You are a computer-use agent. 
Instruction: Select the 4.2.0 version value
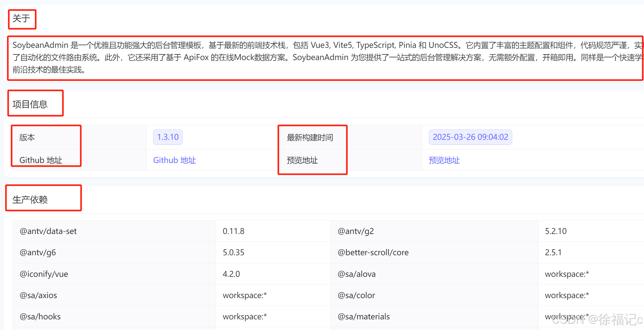(x=231, y=274)
